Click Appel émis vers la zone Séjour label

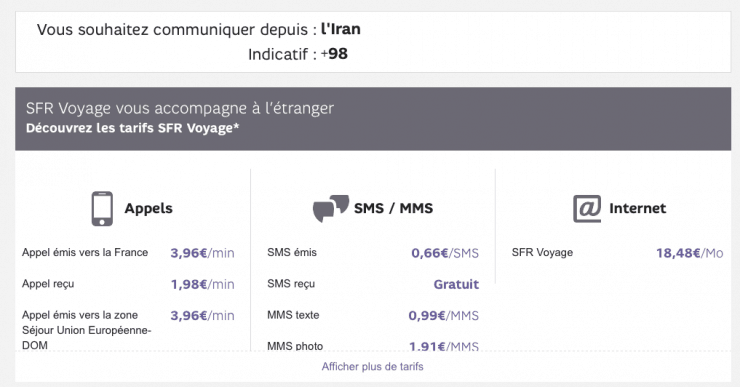(x=86, y=330)
